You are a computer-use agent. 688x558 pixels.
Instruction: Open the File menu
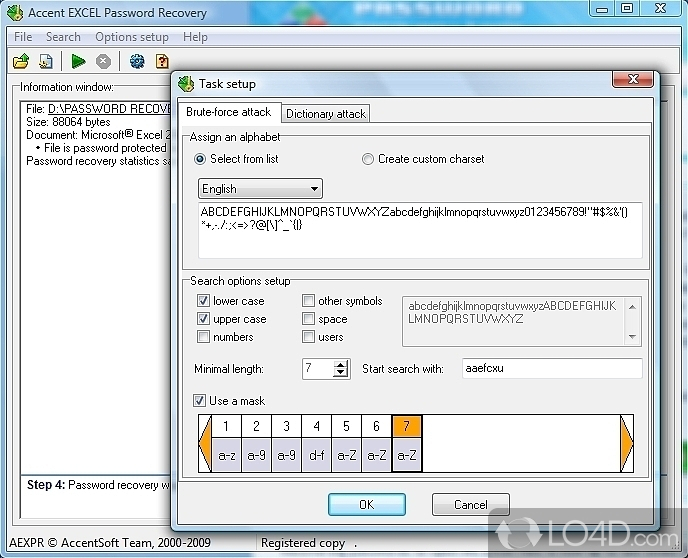click(23, 37)
